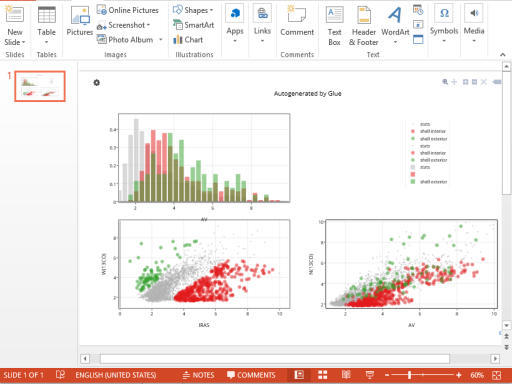
Task: Click the spell check status icon
Action: tap(60, 375)
